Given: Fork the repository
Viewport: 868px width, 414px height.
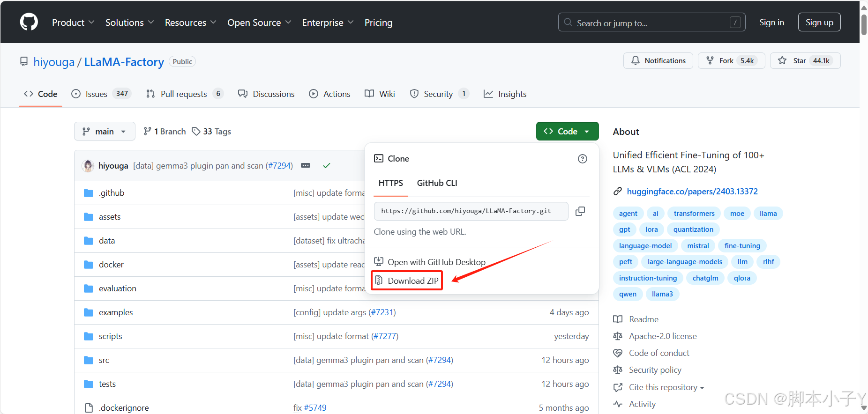Looking at the screenshot, I should pyautogui.click(x=731, y=61).
